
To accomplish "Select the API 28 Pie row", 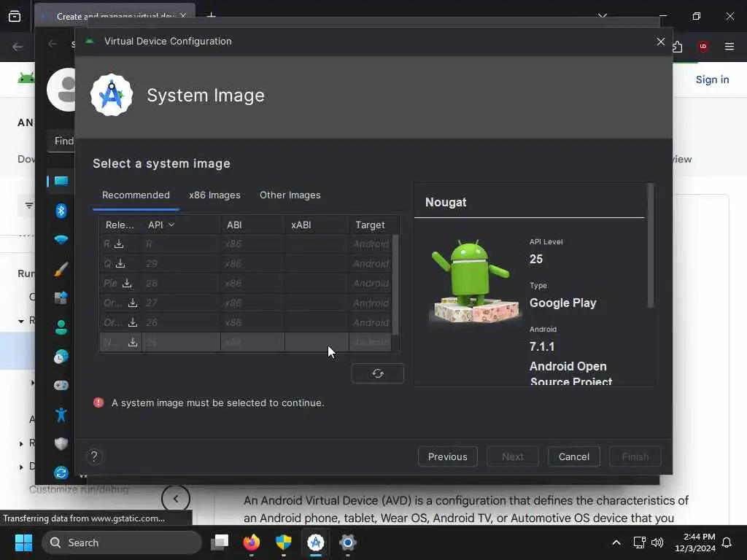I will [246, 284].
